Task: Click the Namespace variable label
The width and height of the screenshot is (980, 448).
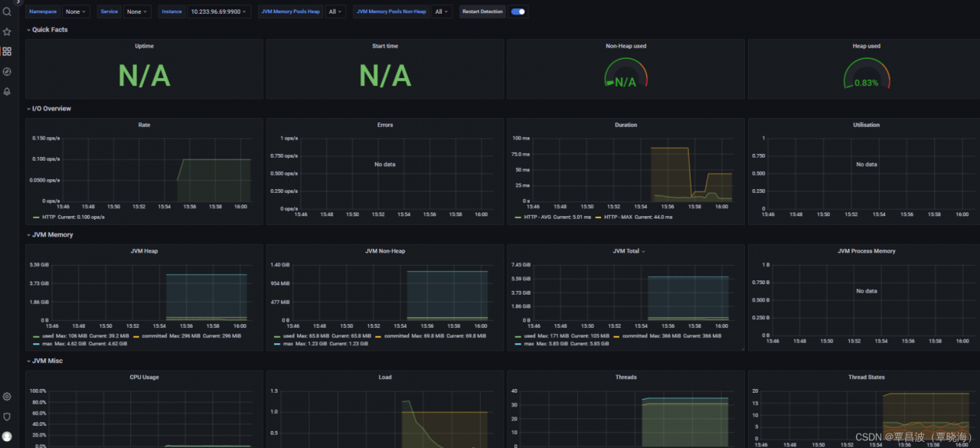Action: click(44, 11)
